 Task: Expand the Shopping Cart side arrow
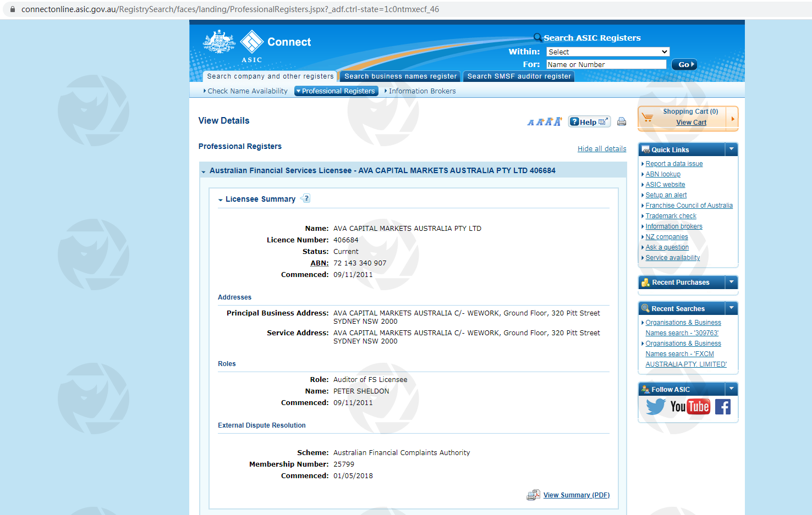pyautogui.click(x=732, y=119)
